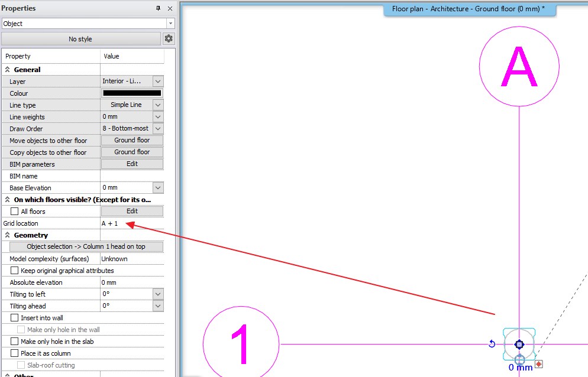Click grid bubble 1 on the left
The width and height of the screenshot is (588, 377).
pyautogui.click(x=241, y=343)
